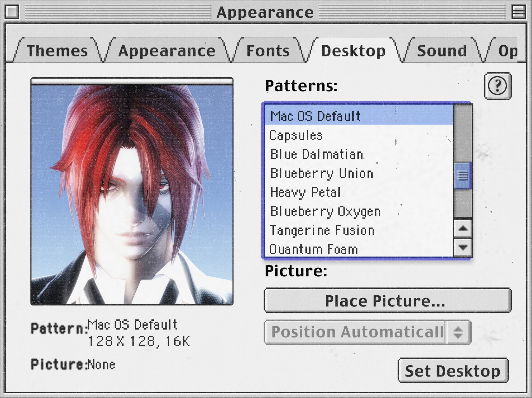Open the Position Automatically dropdown

(x=368, y=332)
